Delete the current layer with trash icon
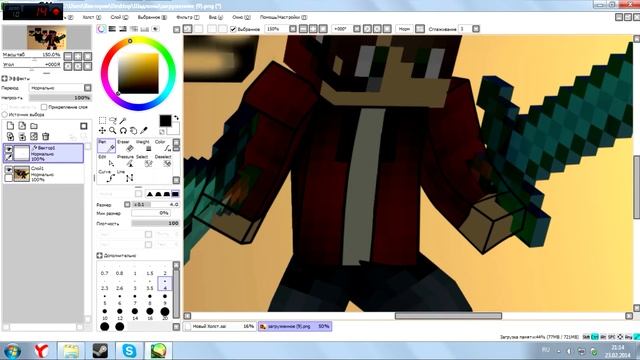The width and height of the screenshot is (640, 360). tap(46, 136)
